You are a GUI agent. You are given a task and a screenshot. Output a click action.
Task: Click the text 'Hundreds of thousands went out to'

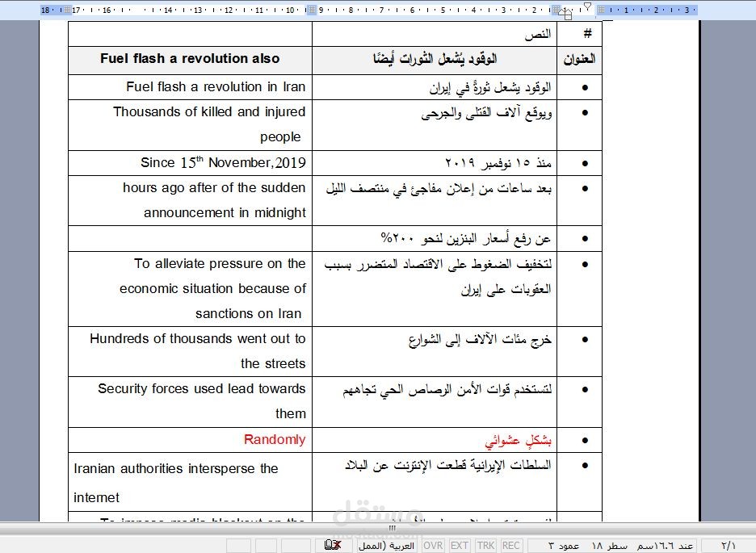point(198,338)
